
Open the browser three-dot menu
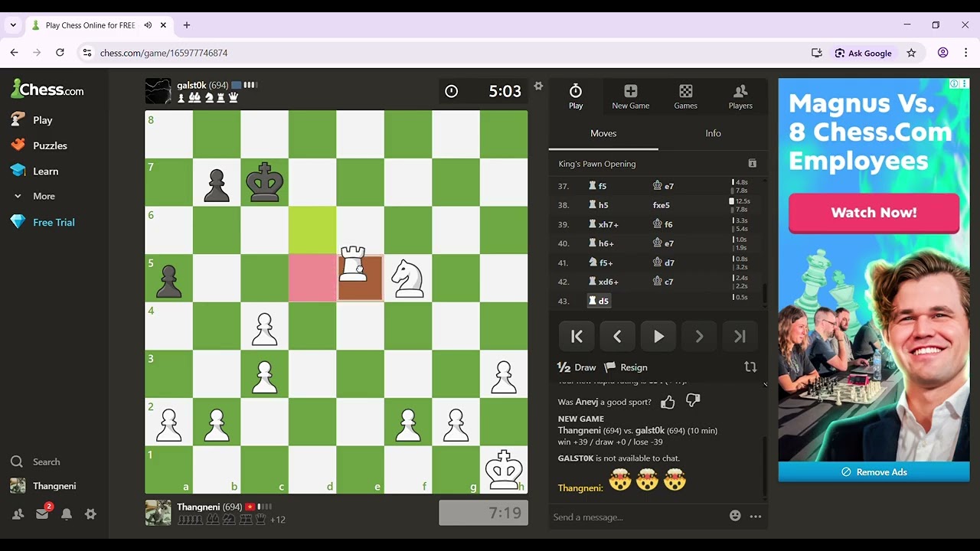965,53
